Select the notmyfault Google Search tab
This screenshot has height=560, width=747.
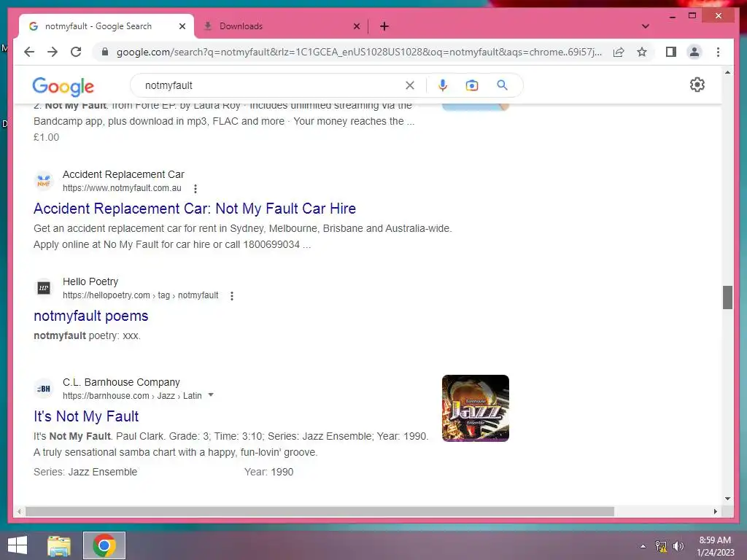(x=107, y=26)
